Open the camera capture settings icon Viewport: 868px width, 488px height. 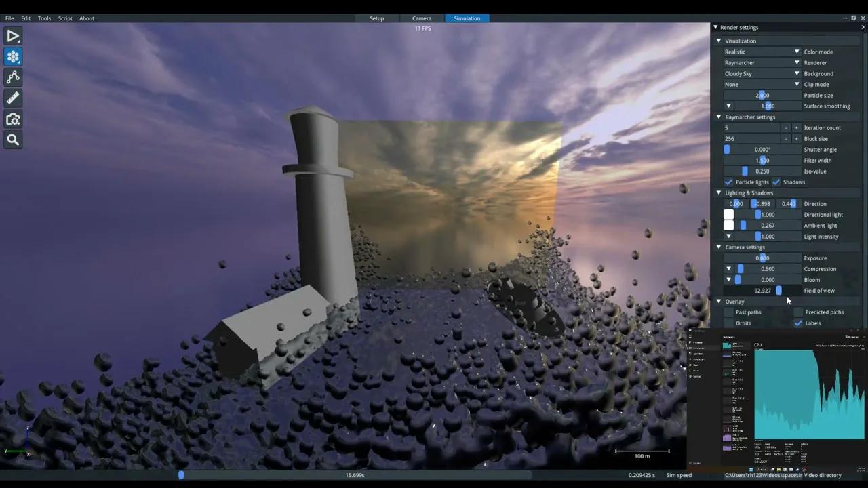13,119
